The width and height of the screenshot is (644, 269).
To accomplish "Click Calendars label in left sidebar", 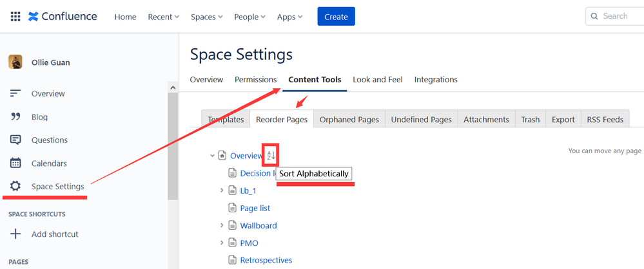I will [49, 163].
